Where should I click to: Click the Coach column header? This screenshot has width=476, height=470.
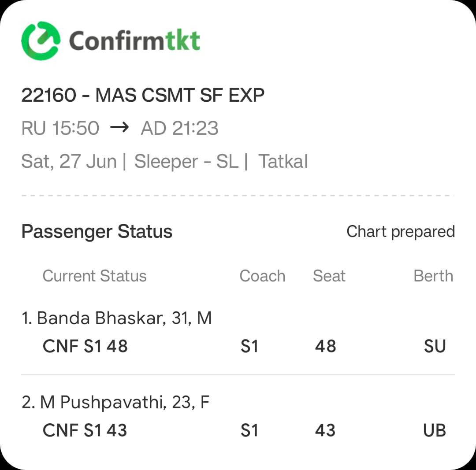(x=262, y=276)
